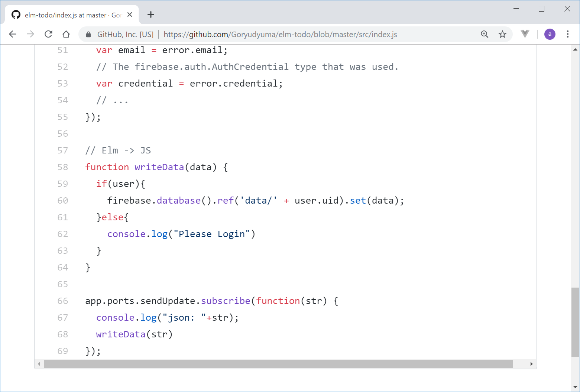
Task: Close the elm-todo/index.js tab
Action: click(130, 15)
